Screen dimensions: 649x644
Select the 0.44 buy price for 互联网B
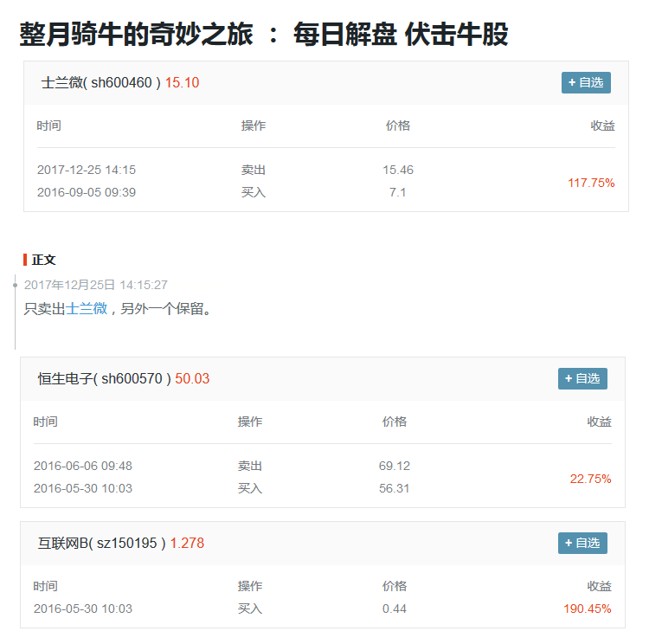pos(395,609)
